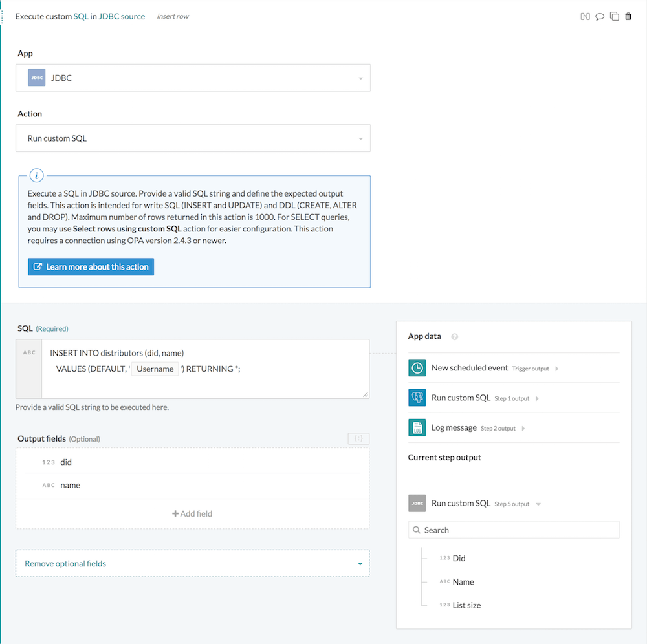Select the New scheduled event trigger icon
This screenshot has width=647, height=644.
click(x=417, y=367)
